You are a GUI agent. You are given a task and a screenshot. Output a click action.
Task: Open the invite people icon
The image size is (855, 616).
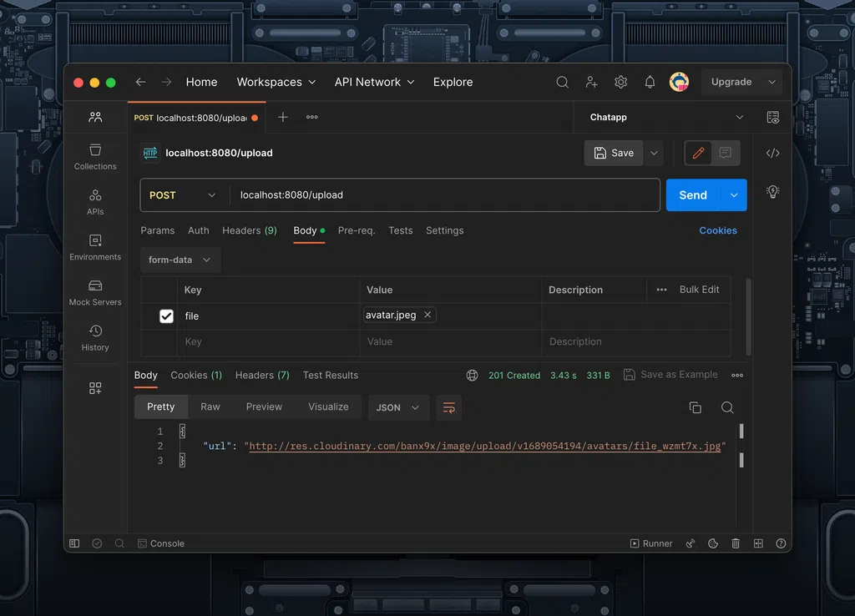[x=592, y=83]
